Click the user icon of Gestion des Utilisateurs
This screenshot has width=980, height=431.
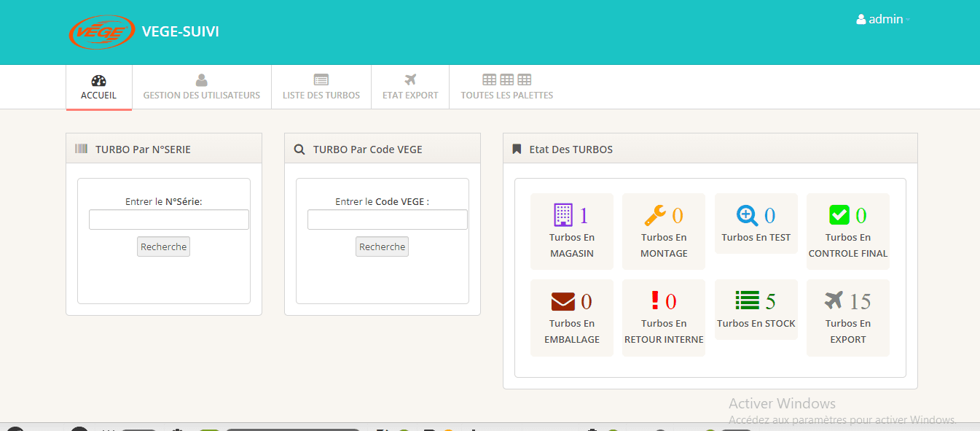pos(202,80)
